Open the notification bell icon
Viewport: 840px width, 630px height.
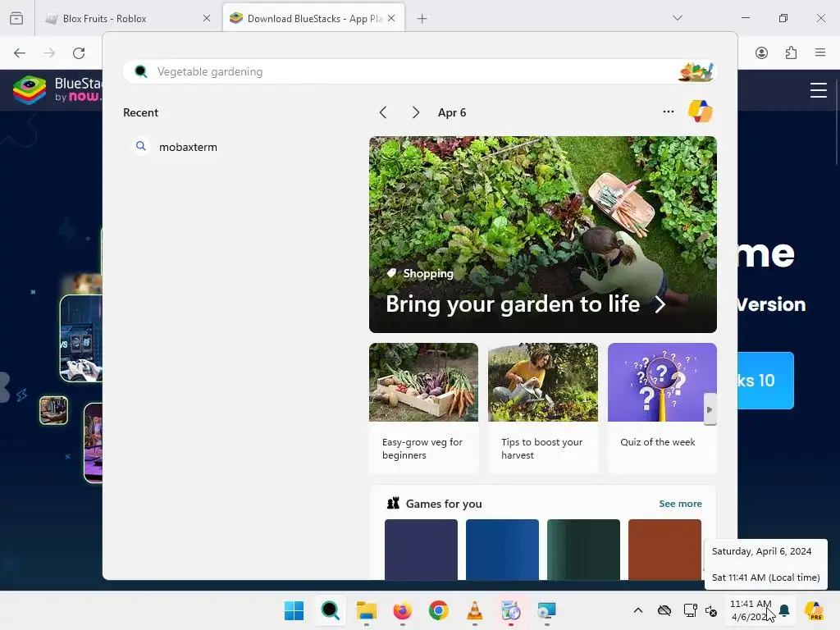coord(784,610)
